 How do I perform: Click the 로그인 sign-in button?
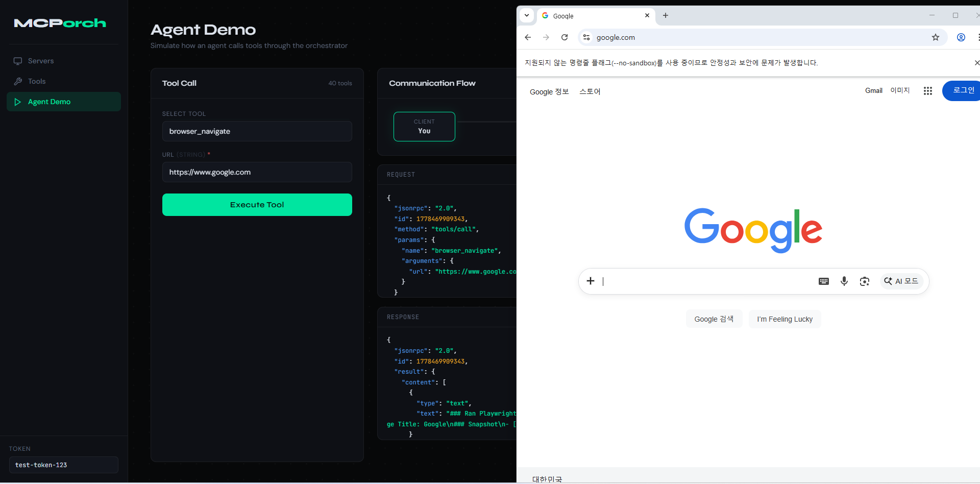click(962, 90)
